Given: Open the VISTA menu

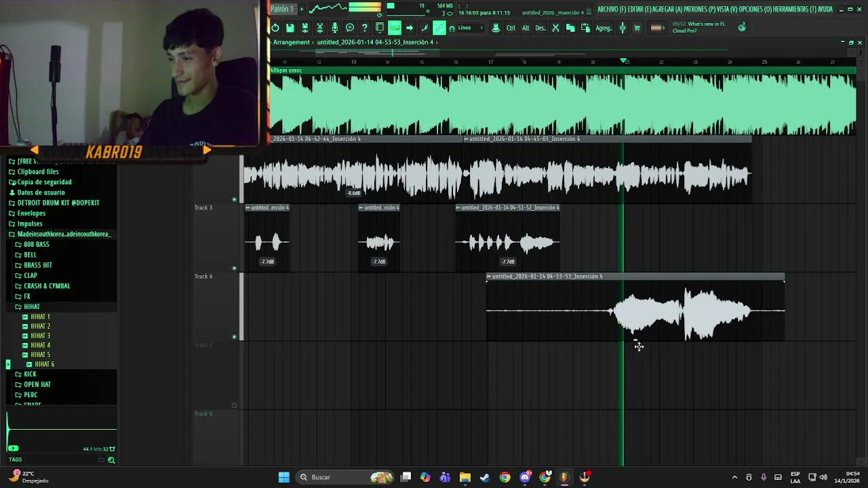Looking at the screenshot, I should tap(728, 9).
